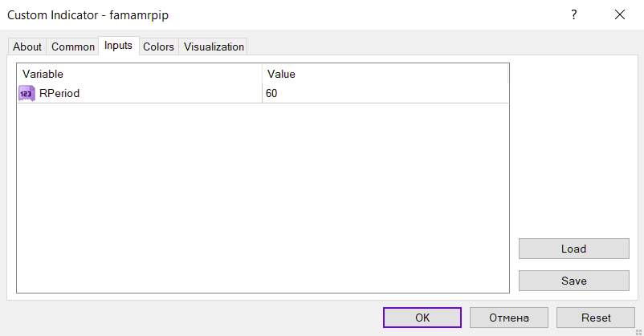Go to the Colors tab
This screenshot has width=644, height=336.
pyautogui.click(x=158, y=47)
